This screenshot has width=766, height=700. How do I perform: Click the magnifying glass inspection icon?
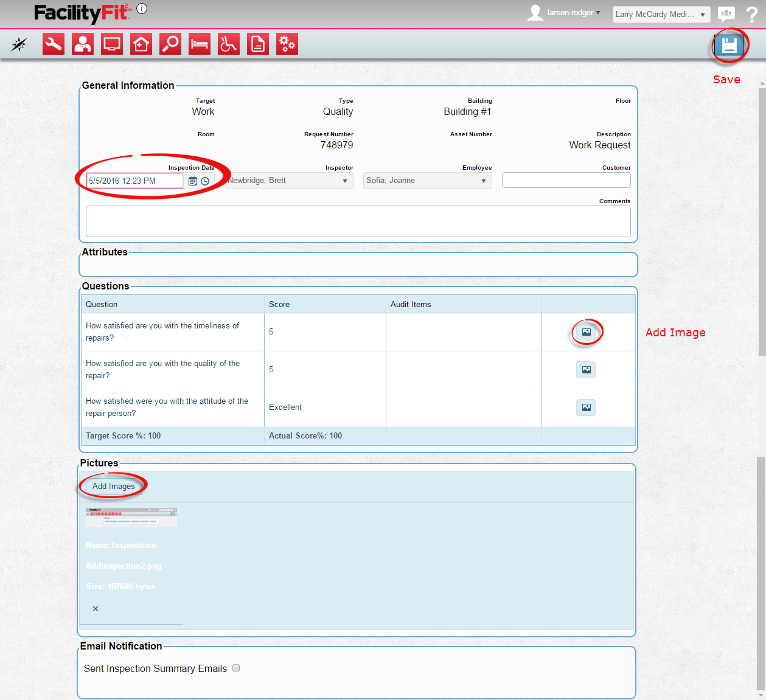pyautogui.click(x=170, y=44)
